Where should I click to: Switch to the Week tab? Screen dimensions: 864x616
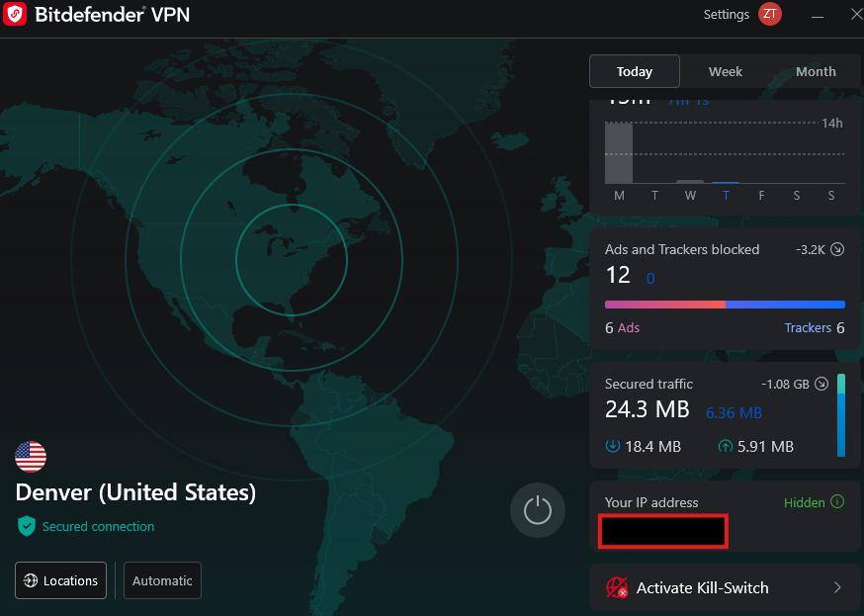(725, 71)
